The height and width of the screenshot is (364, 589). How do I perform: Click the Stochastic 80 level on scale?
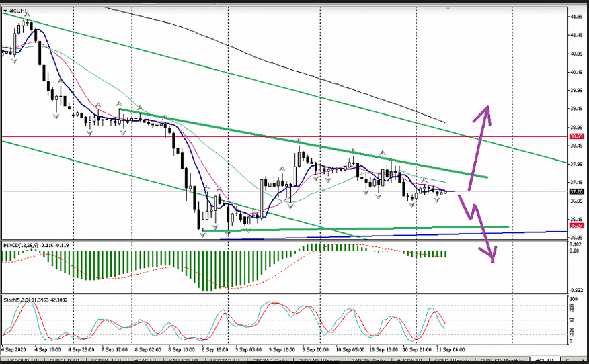pyautogui.click(x=572, y=307)
